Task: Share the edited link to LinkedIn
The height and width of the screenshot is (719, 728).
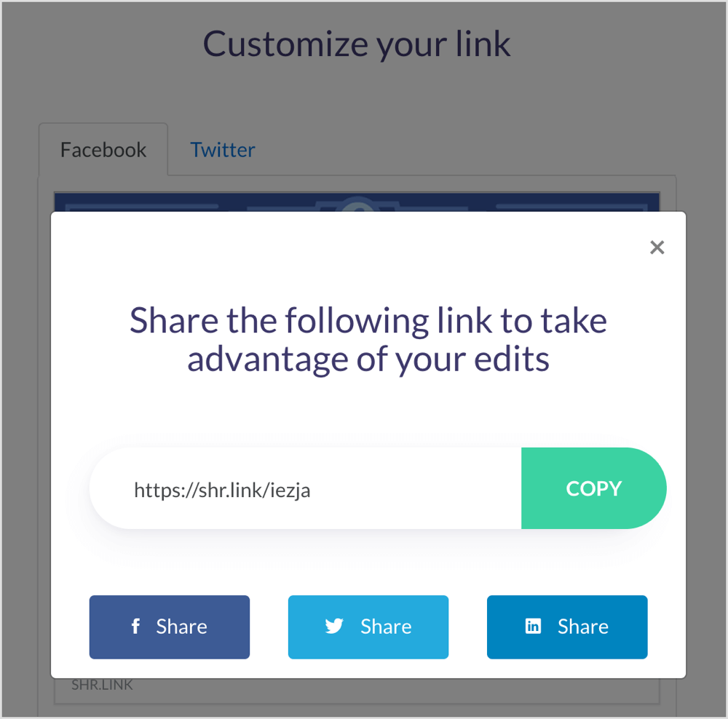Action: [x=566, y=627]
